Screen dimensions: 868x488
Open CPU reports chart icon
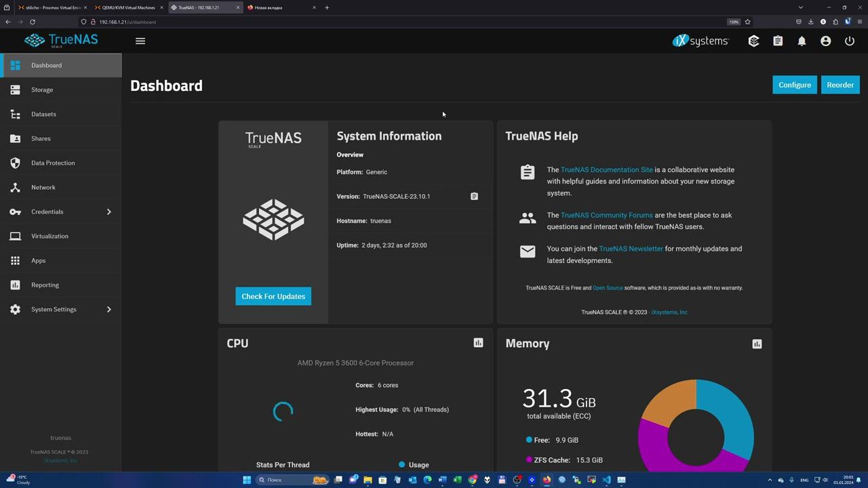pos(478,343)
